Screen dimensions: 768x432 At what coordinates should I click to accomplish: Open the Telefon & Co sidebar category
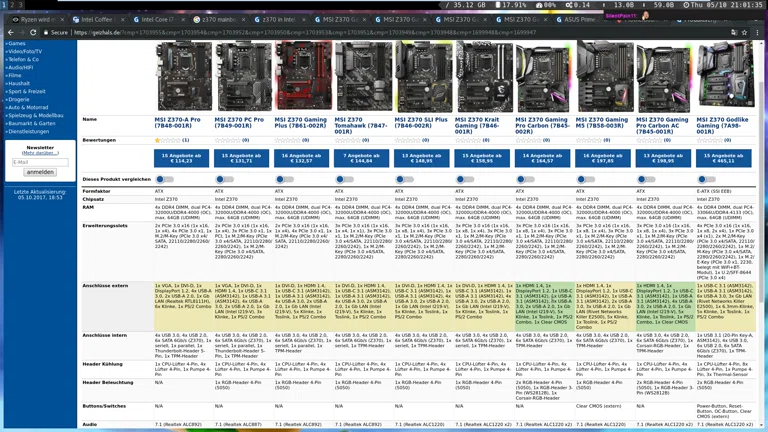pos(23,59)
